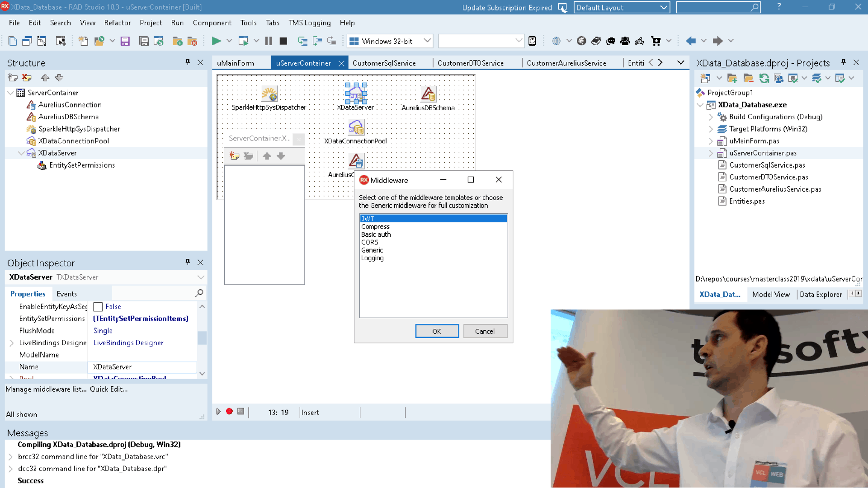Run the project without debugging
Image resolution: width=868 pixels, height=488 pixels.
[x=242, y=41]
